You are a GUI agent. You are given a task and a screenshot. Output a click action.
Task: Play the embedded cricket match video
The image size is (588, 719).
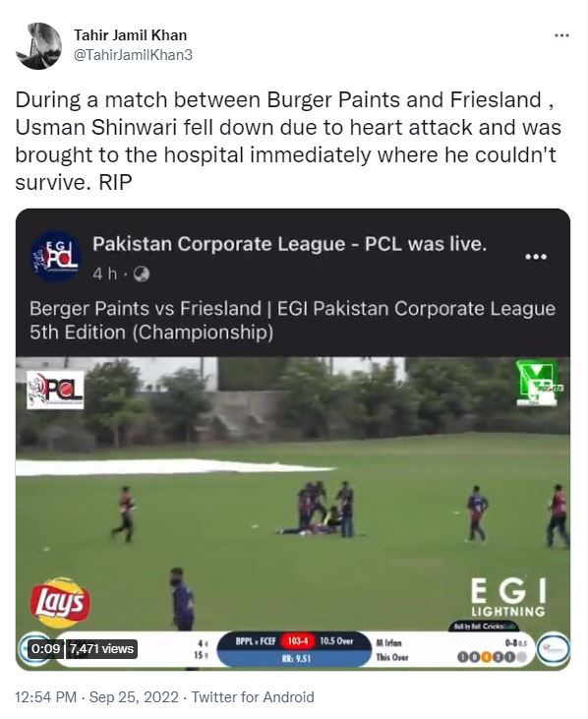293,512
